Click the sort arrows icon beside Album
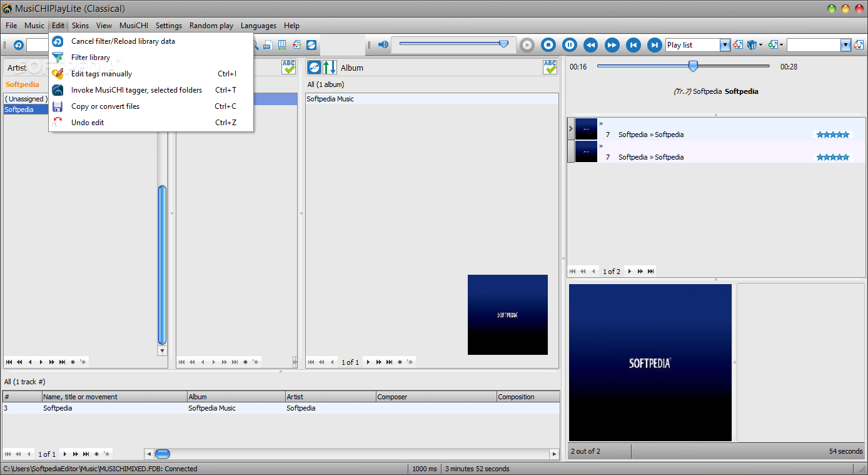The image size is (868, 475). pos(330,68)
